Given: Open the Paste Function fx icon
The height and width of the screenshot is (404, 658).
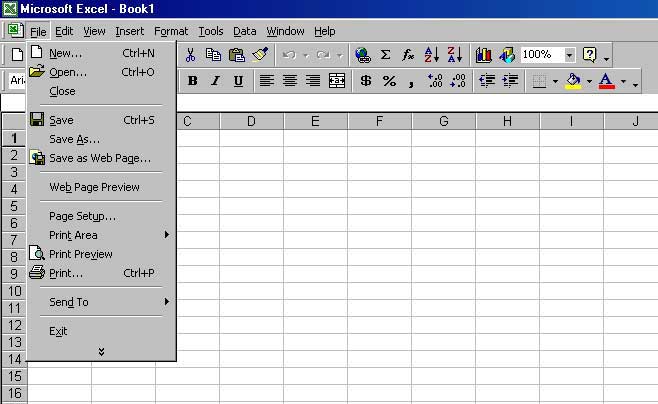Looking at the screenshot, I should point(407,55).
